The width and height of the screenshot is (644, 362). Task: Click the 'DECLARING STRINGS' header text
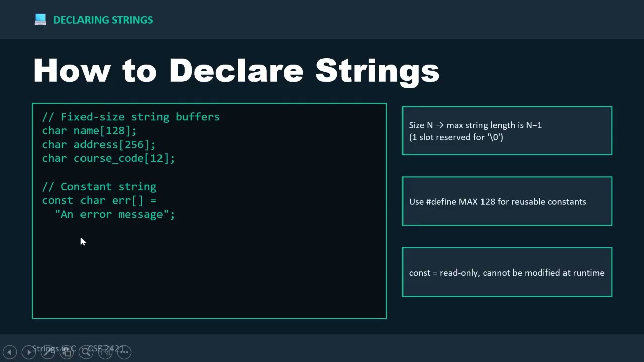coord(103,20)
